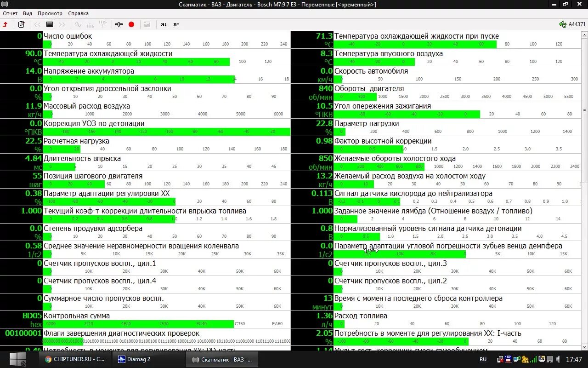Select Счетчик пропусков воспл., цил.1 label
The image size is (588, 368).
click(100, 263)
